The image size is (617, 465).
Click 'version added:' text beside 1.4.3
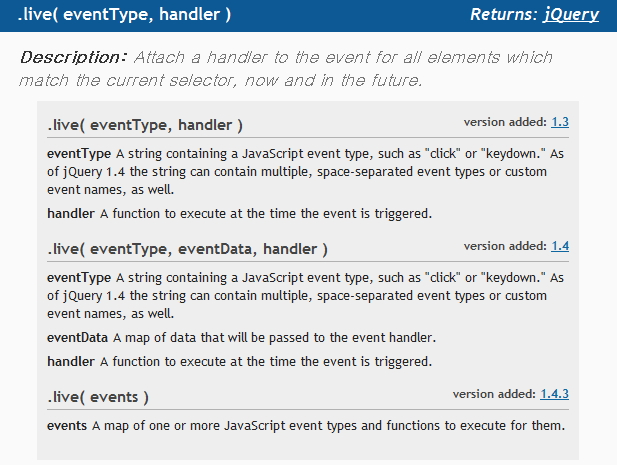[494, 394]
